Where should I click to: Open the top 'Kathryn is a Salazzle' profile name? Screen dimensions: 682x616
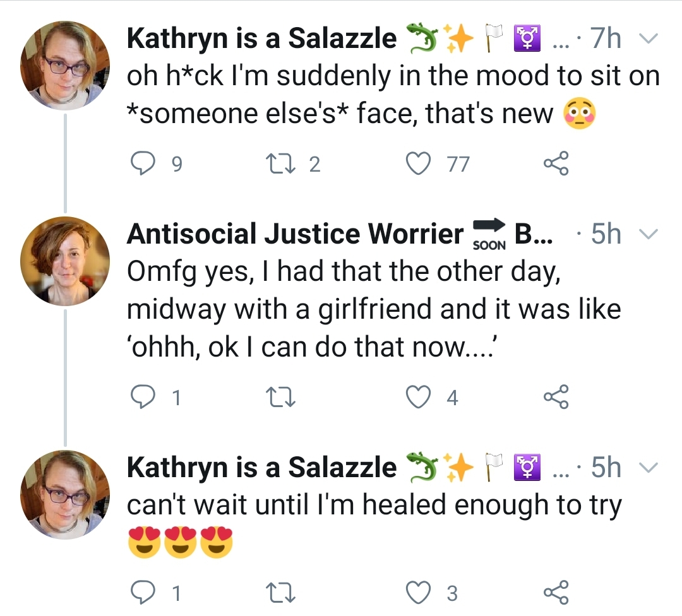click(x=262, y=38)
